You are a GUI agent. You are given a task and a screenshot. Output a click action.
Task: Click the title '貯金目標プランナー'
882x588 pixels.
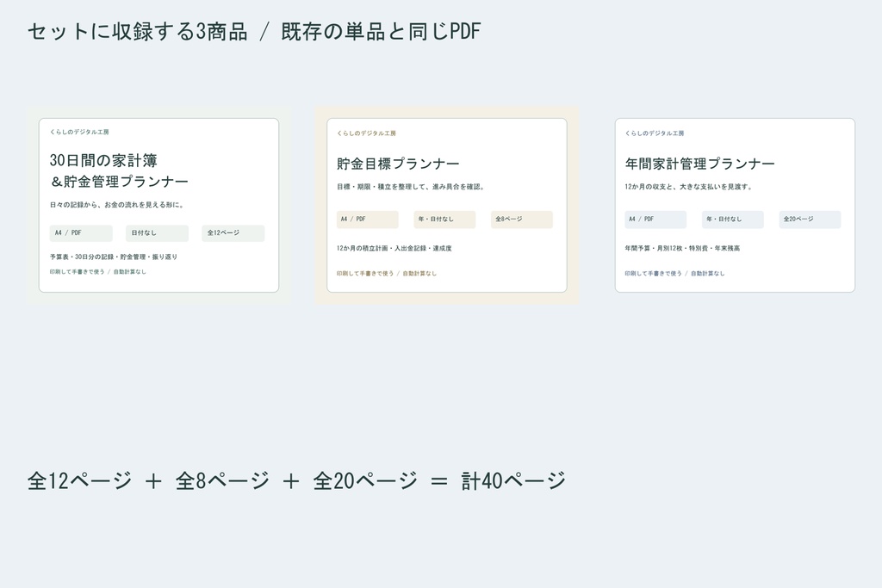click(398, 164)
